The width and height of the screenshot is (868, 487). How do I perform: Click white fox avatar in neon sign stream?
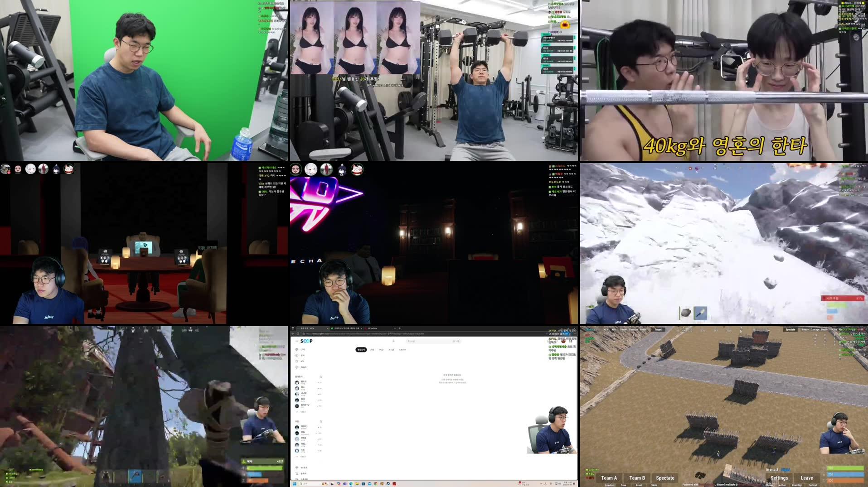click(357, 169)
